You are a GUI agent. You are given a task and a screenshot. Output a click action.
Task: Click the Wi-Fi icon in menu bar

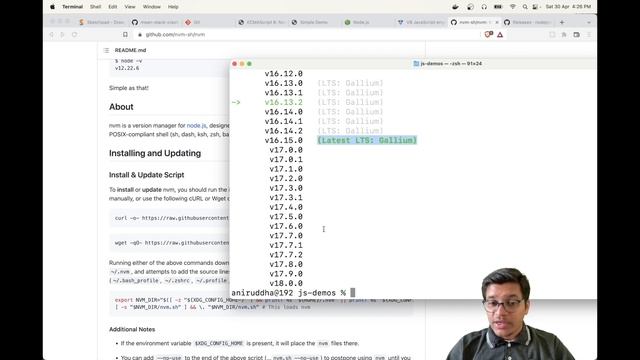513,7
